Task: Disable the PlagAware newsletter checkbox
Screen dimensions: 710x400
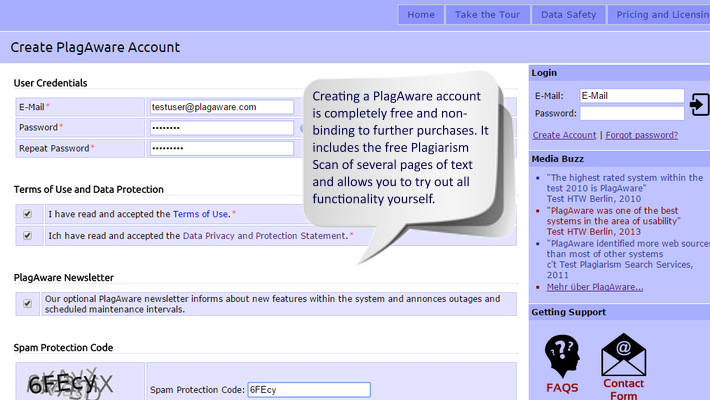Action: 28,304
